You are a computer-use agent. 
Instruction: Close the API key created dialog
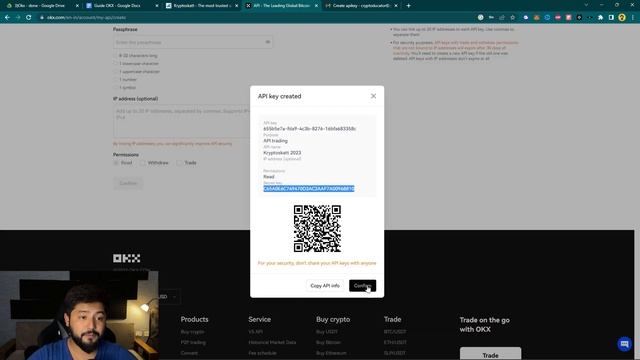(x=373, y=96)
